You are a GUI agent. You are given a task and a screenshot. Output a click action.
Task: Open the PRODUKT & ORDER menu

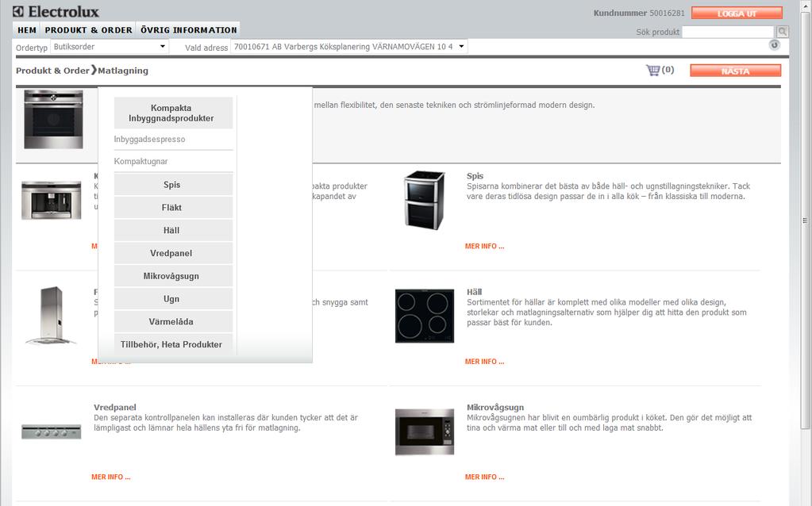click(89, 30)
